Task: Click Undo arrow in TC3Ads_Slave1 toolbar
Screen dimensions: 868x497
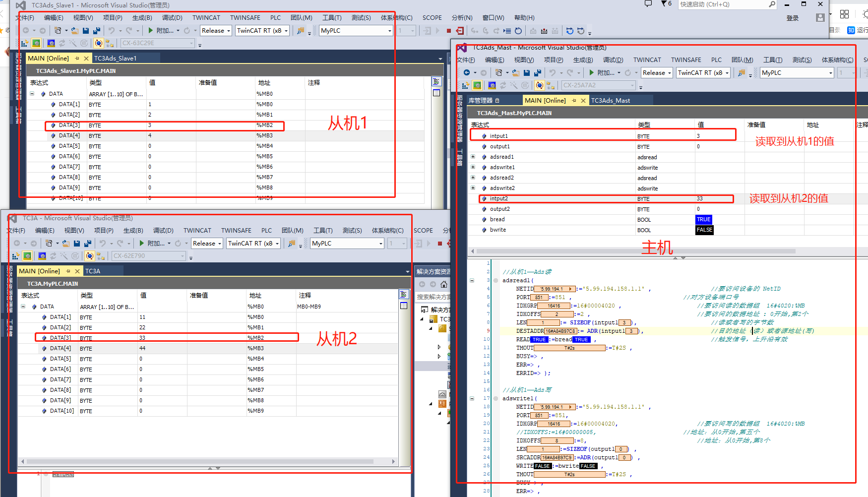Action: tap(112, 31)
